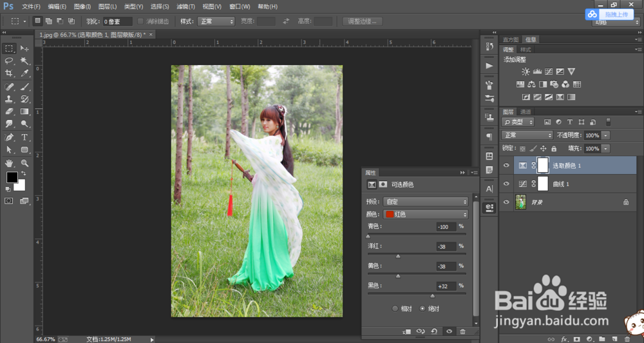Open the 文件(F) menu
This screenshot has height=343, width=644.
[x=31, y=6]
